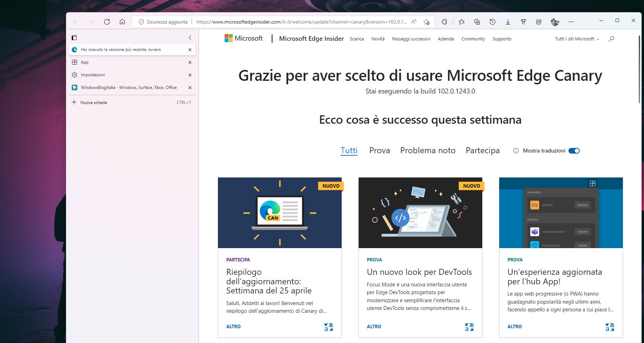644x343 pixels.
Task: Open Settings and more menu
Action: coord(571,22)
